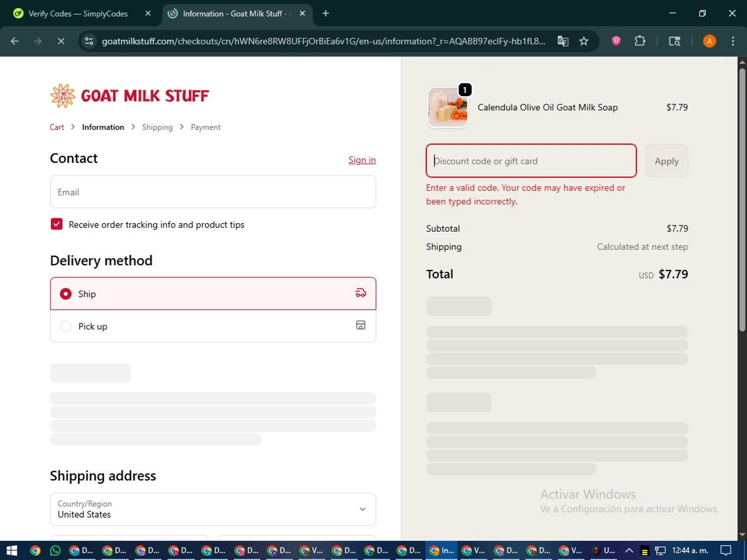The image size is (747, 560).
Task: Go back to the previous page
Action: (14, 41)
